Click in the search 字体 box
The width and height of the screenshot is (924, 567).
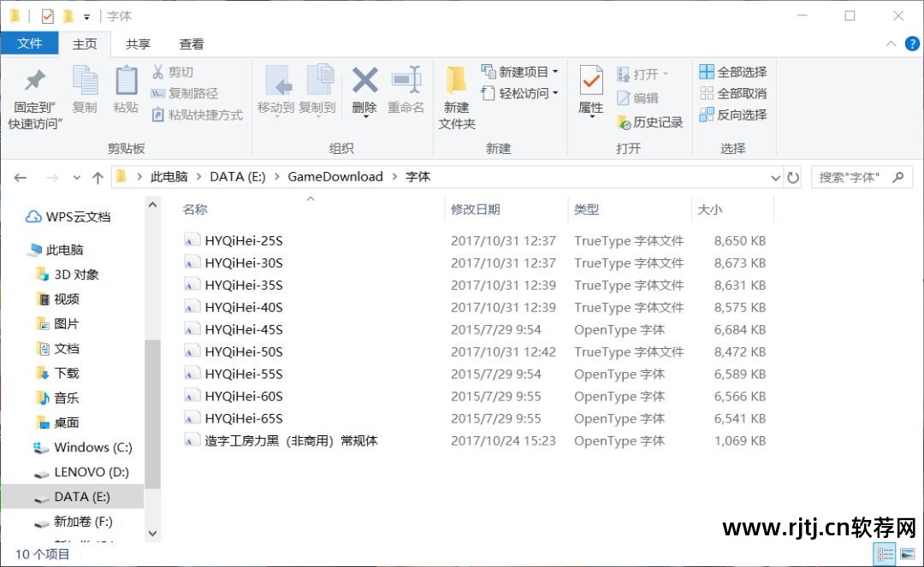850,177
